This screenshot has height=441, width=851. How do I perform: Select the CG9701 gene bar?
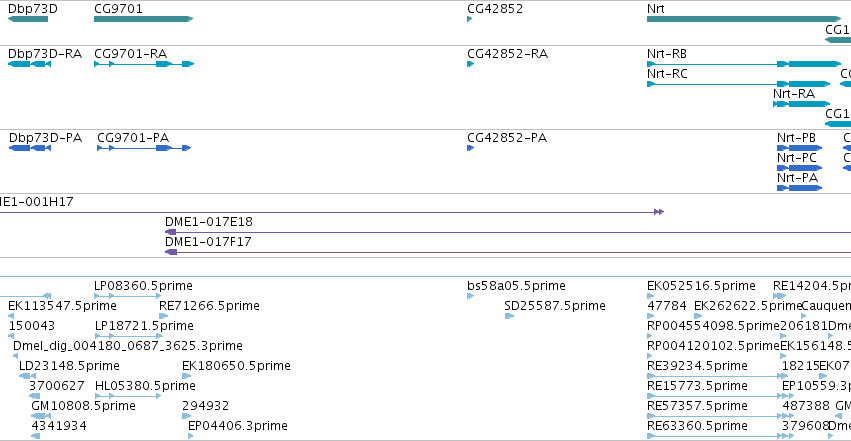point(143,20)
